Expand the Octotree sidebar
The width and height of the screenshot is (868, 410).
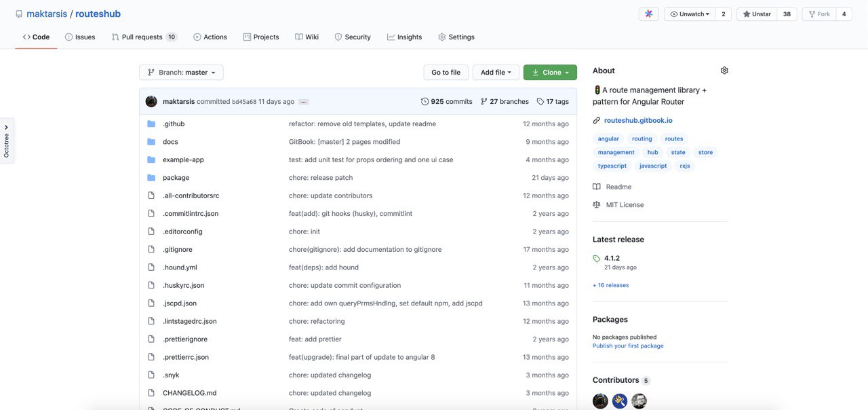(7, 141)
